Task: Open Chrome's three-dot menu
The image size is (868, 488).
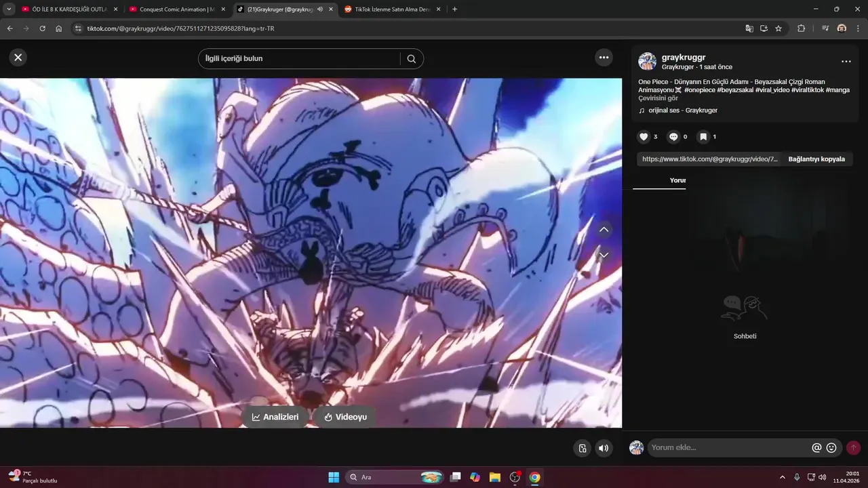Action: tap(858, 28)
